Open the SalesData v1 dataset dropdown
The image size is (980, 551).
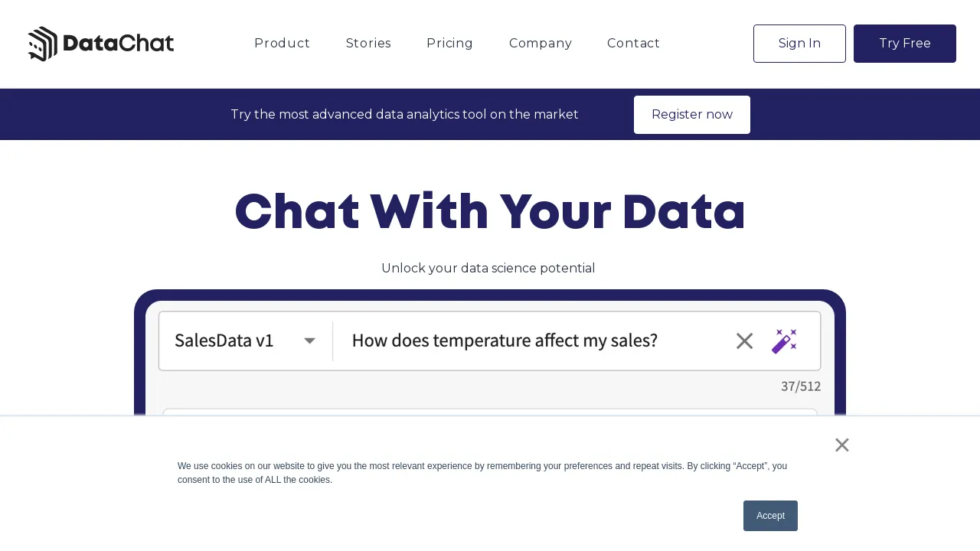[x=224, y=341]
